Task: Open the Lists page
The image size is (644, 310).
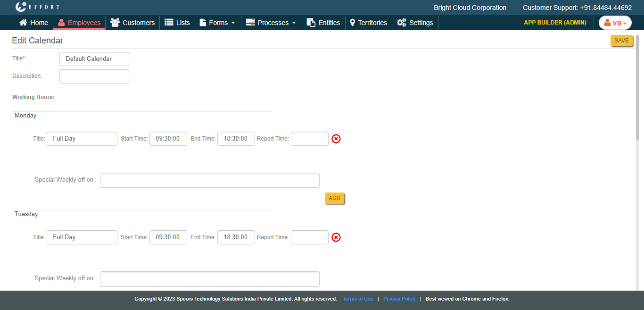Action: coord(177,23)
